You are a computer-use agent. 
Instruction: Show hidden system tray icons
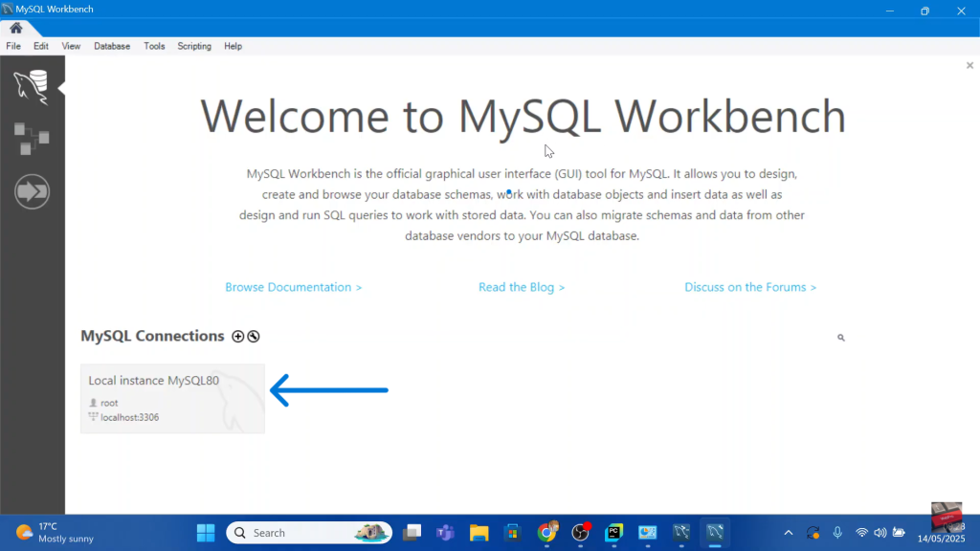[789, 533]
